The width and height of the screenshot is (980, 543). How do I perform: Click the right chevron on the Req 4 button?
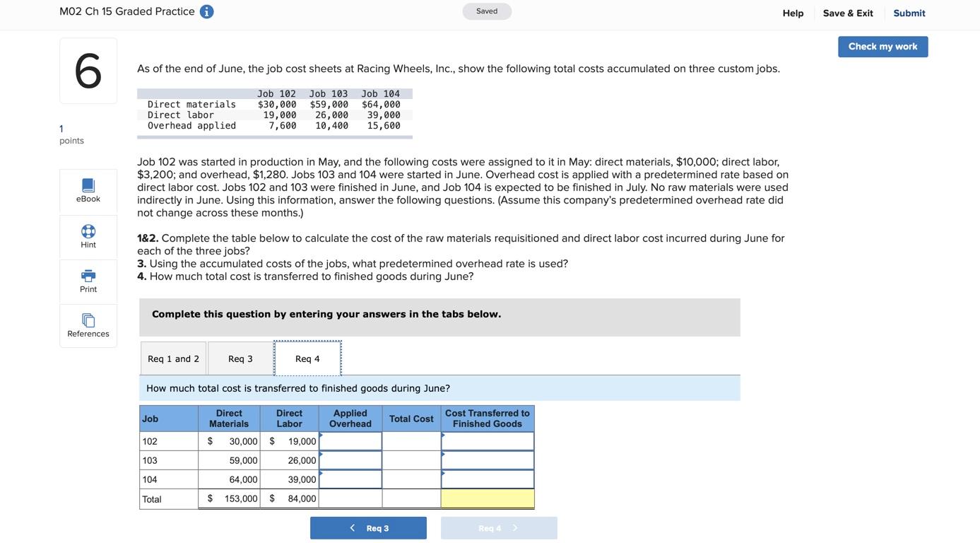tap(514, 526)
